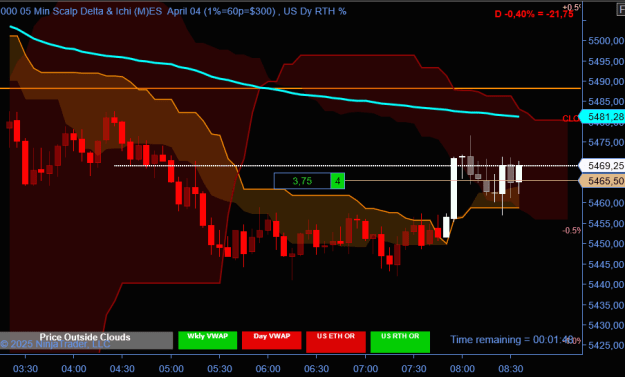This screenshot has width=625, height=377.
Task: Click the 08:00 time axis label
Action: pos(462,369)
